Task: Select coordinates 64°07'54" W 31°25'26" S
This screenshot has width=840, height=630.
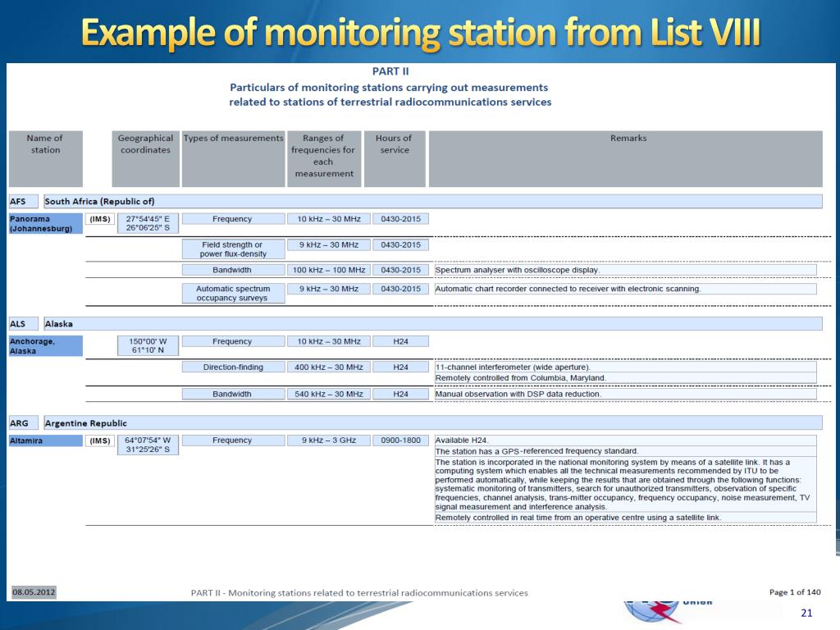Action: 148,445
